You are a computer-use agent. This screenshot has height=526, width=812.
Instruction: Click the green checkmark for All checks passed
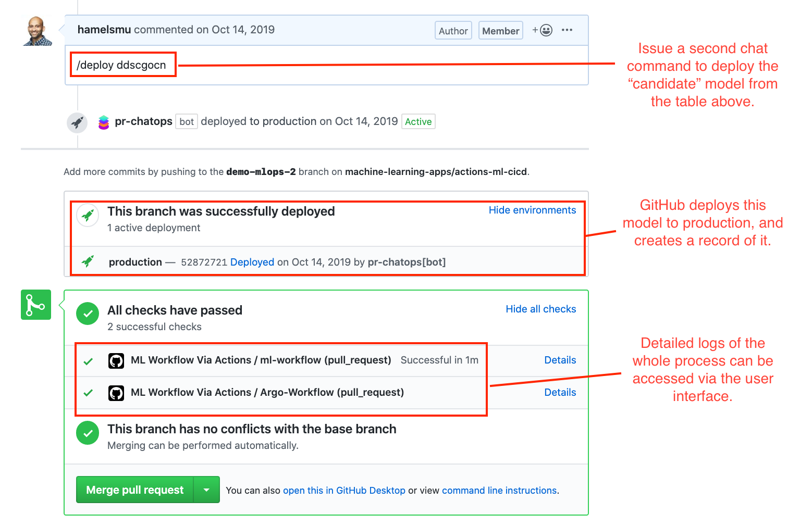[x=88, y=314]
